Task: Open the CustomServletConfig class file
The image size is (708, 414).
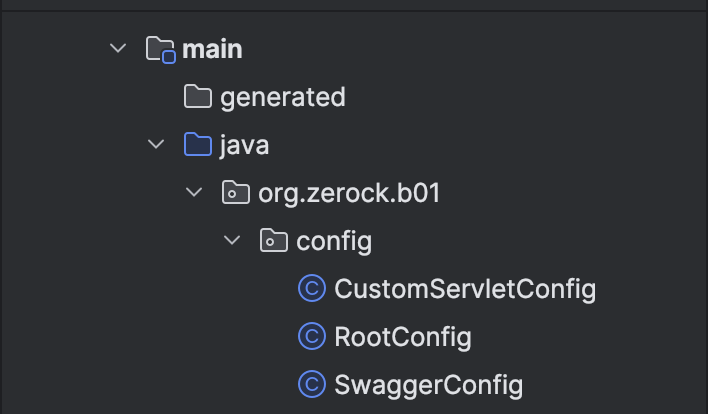Action: point(465,289)
